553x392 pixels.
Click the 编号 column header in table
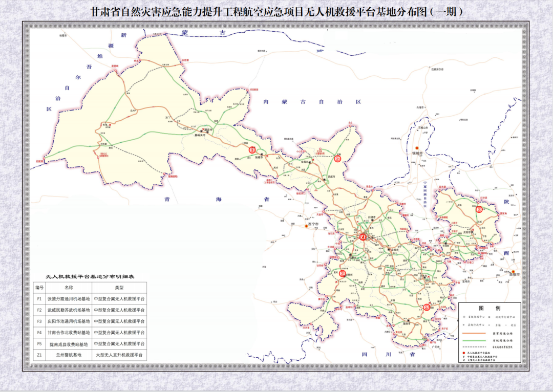pos(39,287)
